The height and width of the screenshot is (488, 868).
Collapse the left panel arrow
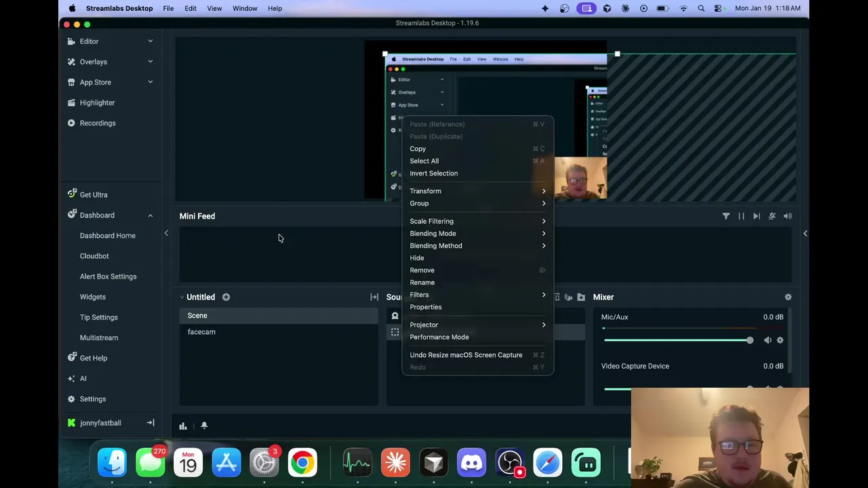pyautogui.click(x=166, y=233)
